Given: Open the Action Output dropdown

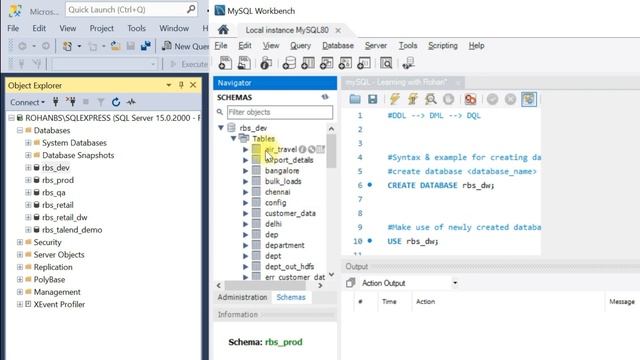Looking at the screenshot, I should 455,283.
